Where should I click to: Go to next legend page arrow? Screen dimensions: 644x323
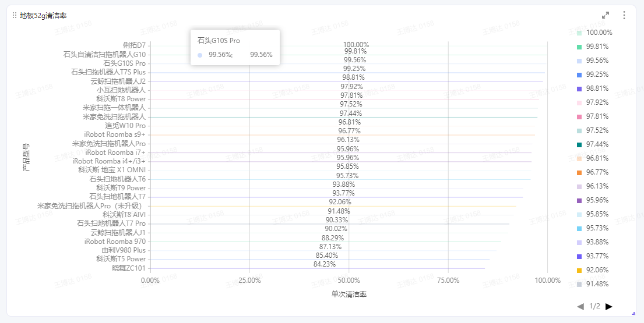tap(608, 306)
